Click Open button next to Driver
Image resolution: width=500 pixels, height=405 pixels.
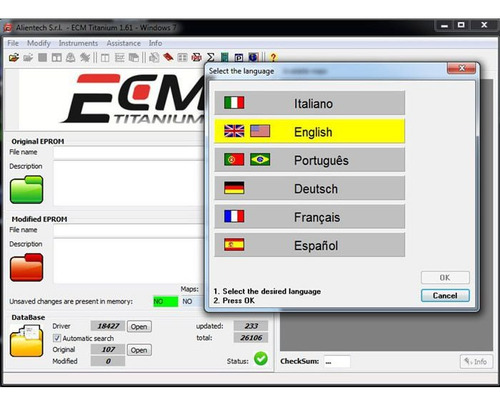pos(139,326)
